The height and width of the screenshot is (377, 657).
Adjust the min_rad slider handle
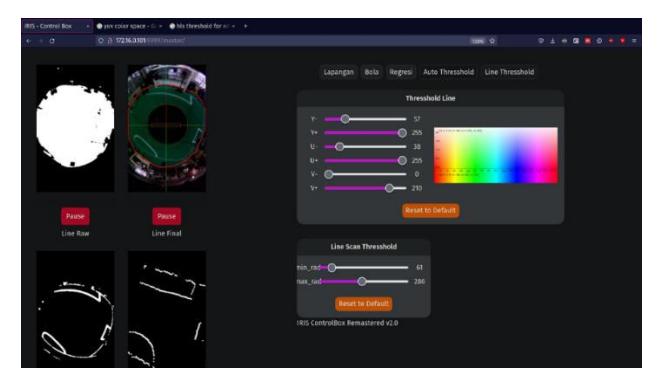[331, 267]
